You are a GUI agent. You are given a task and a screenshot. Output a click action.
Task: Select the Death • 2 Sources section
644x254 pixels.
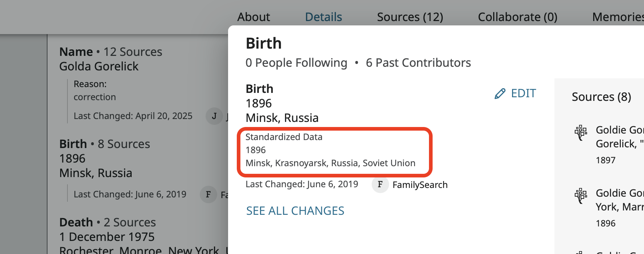tap(107, 222)
